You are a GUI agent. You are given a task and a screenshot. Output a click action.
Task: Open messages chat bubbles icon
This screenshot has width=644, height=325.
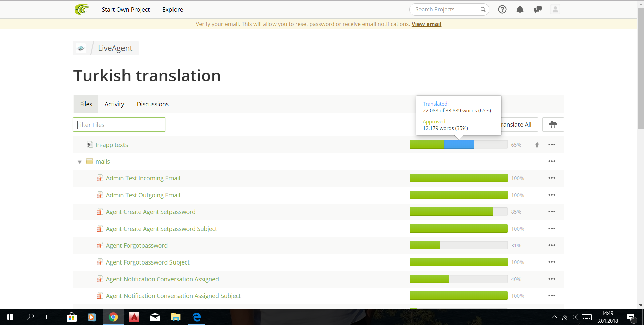click(538, 9)
